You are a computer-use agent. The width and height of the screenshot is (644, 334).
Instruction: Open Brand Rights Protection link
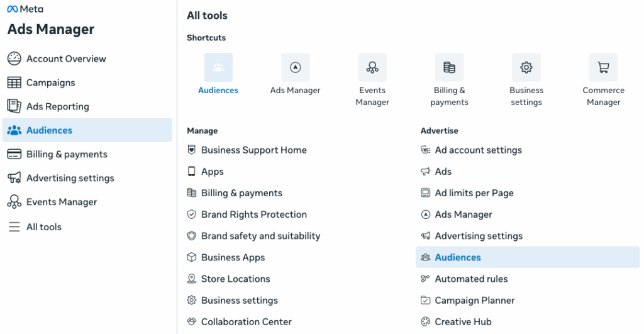point(254,214)
